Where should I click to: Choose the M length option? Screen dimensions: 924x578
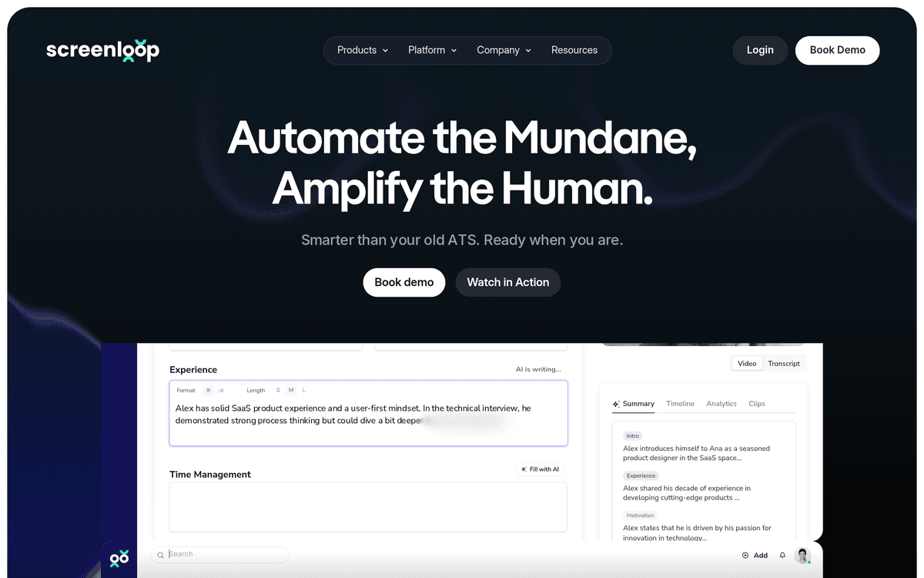click(x=291, y=391)
